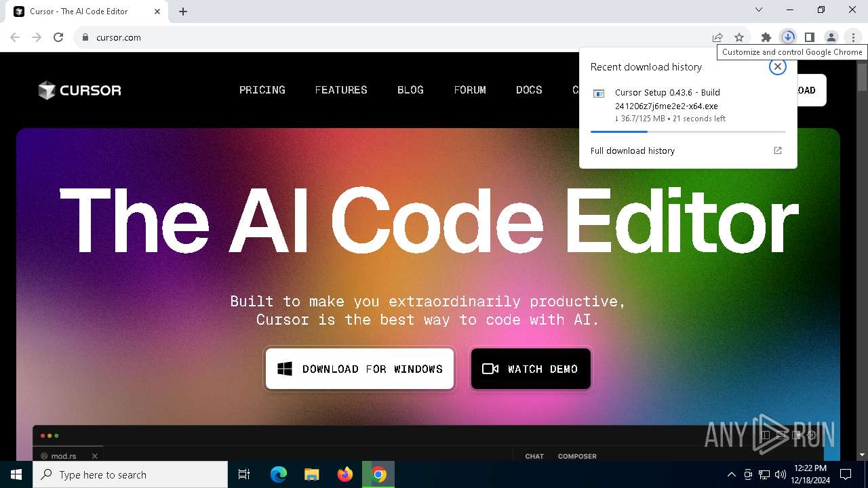The image size is (868, 488).
Task: Click the Cursor Setup exe file icon
Action: pos(599,94)
